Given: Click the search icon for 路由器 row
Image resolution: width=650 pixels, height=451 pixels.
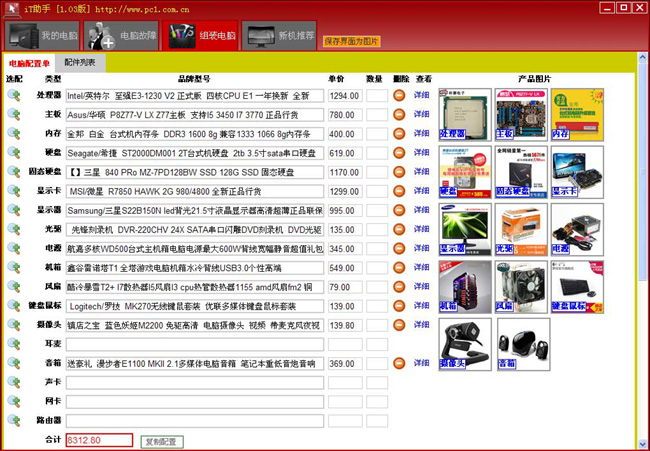Looking at the screenshot, I should 14,420.
